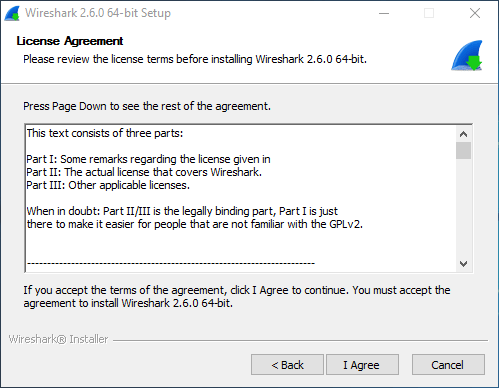Close the Wireshark Setup window
The image size is (499, 388).
click(x=475, y=13)
